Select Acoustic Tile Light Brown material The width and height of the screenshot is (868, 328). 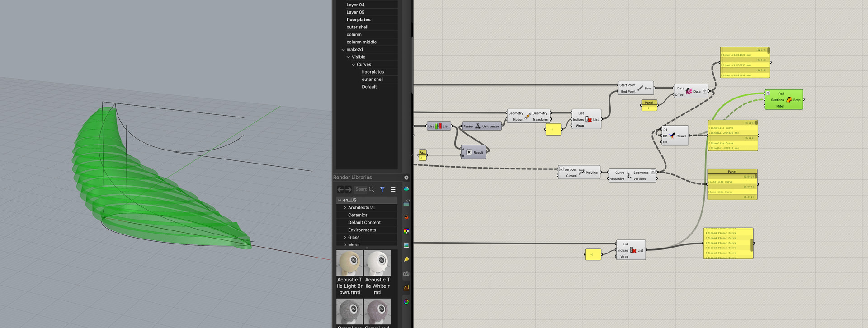[349, 272]
